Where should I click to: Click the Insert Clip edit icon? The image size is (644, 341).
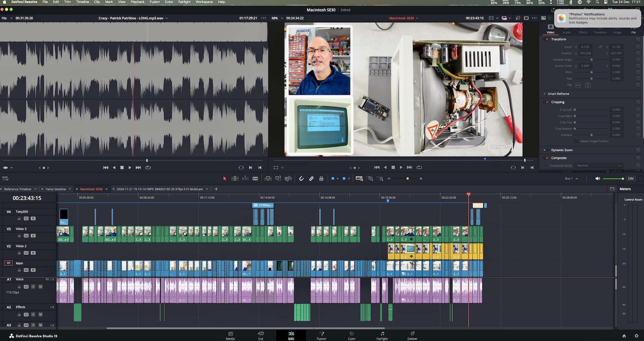tap(268, 179)
